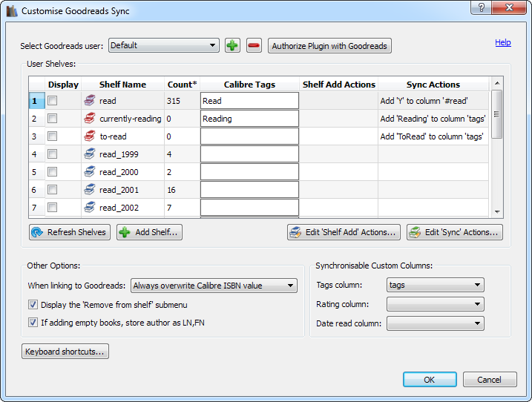Toggle Display checkbox for 'read' shelf
The image size is (532, 402).
tap(52, 101)
